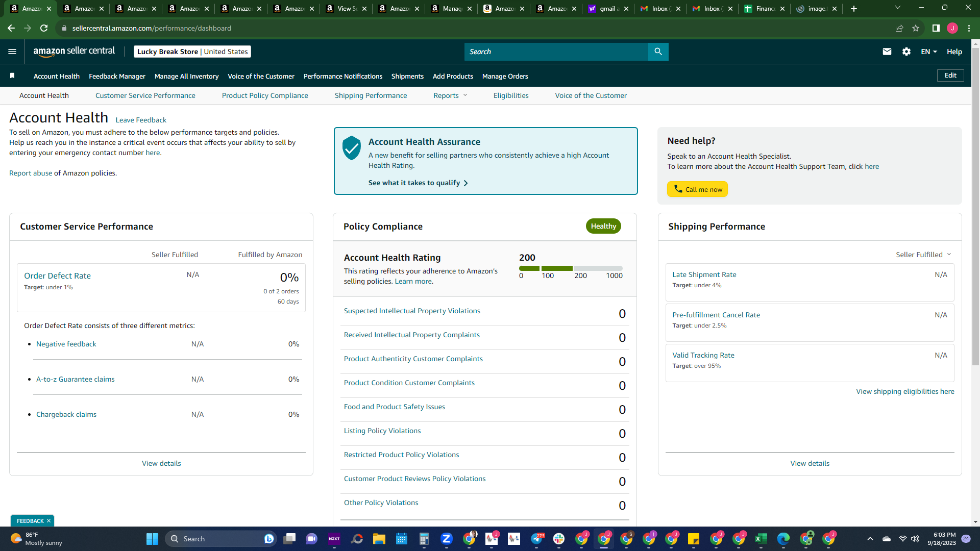Click the Amazon Seller Central logo

click(x=74, y=52)
